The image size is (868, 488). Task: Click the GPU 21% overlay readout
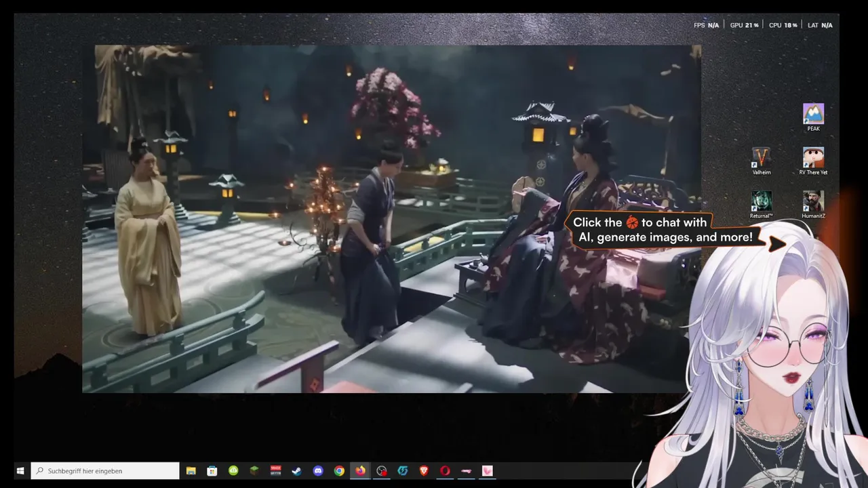point(744,25)
